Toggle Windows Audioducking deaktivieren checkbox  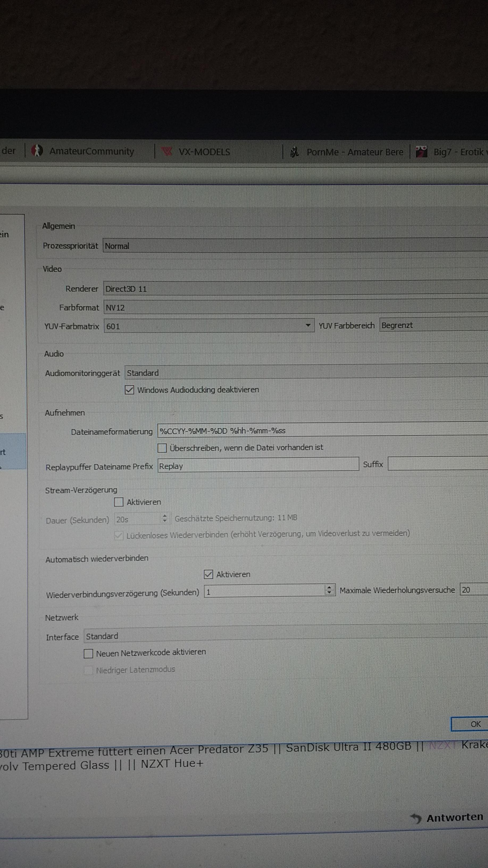coord(129,390)
